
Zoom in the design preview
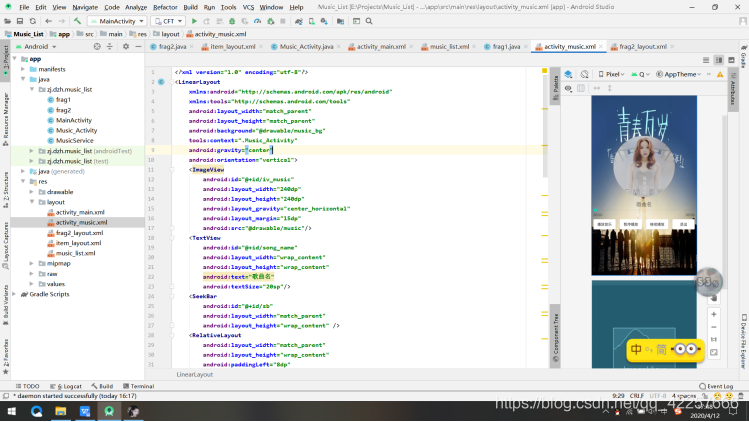[713, 314]
